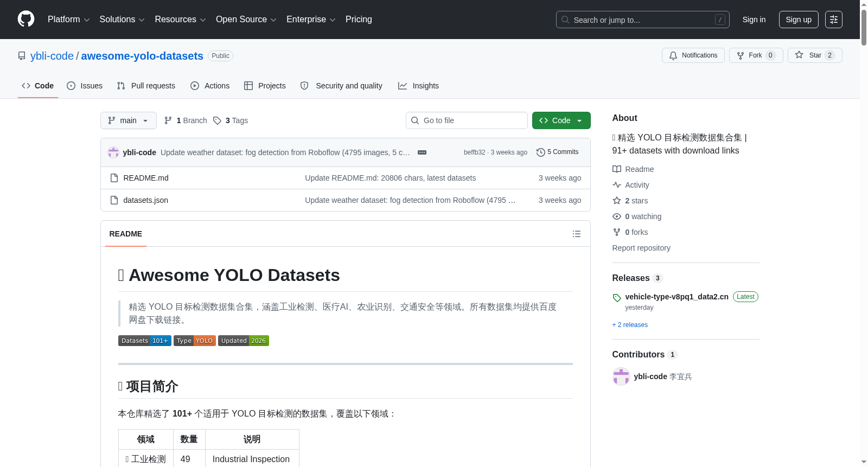Click the repository book icon beside ybli-code
Screen dimensions: 868x467
click(22, 56)
